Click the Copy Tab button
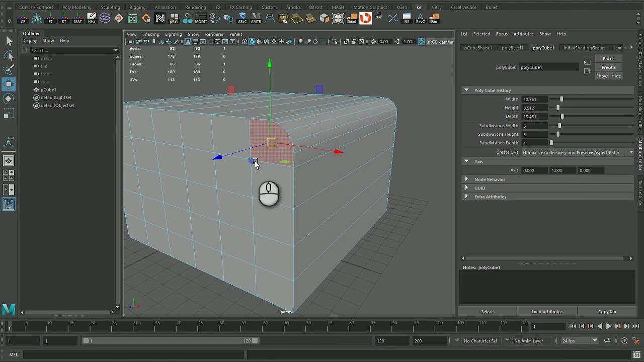This screenshot has height=362, width=644. point(607,311)
